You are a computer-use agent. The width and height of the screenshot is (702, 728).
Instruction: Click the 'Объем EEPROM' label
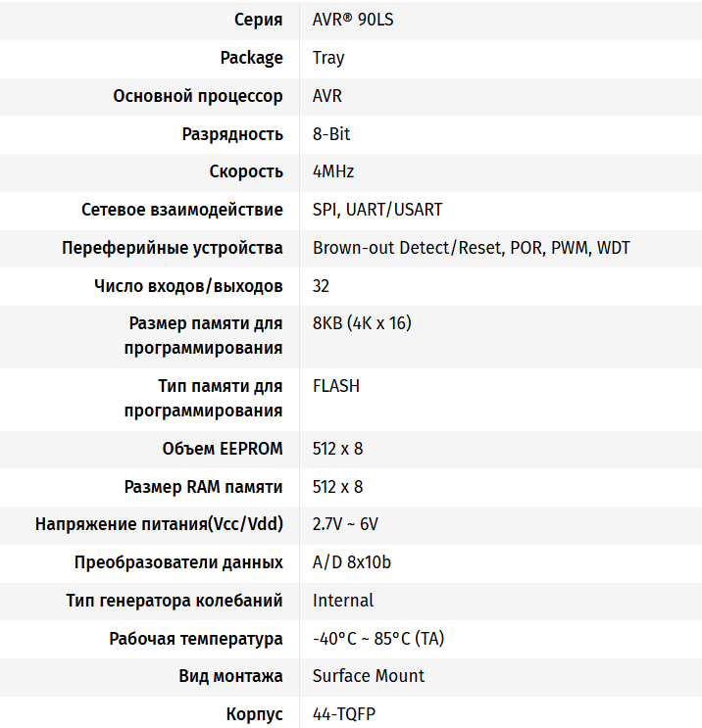(223, 449)
